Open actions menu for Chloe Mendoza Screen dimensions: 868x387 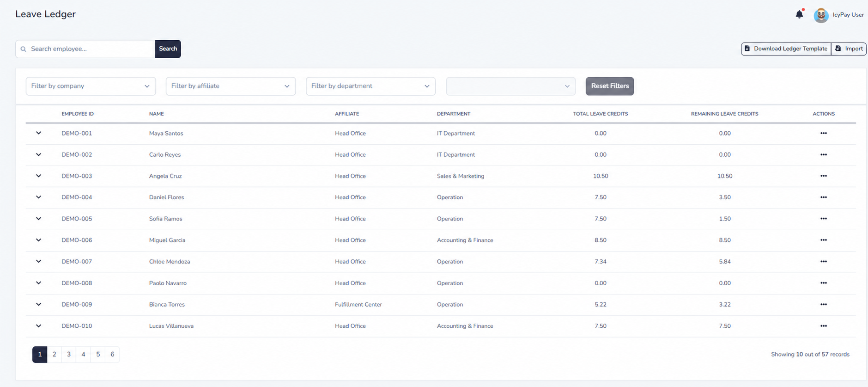[823, 261]
